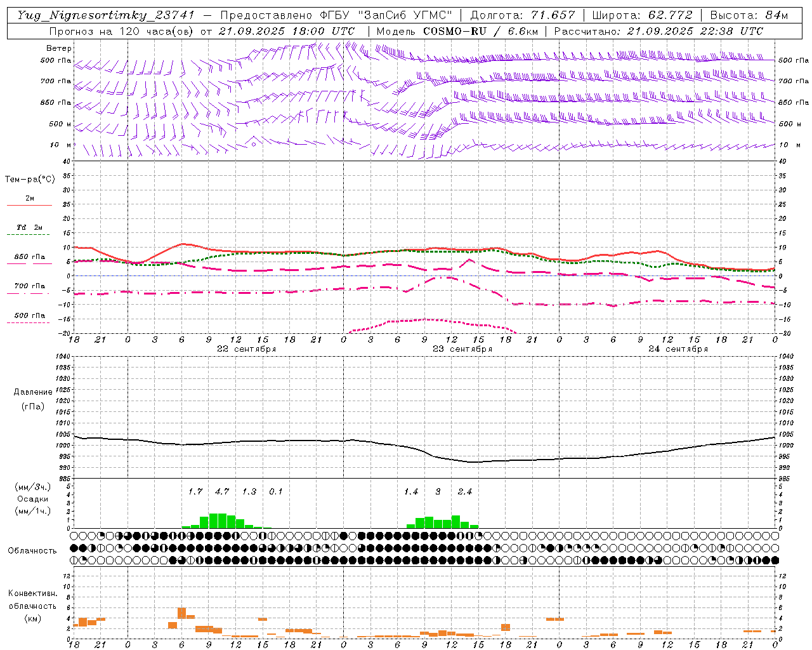812x650 pixels.
Task: Click the 1.7 precipitation total
Action: pos(195,492)
